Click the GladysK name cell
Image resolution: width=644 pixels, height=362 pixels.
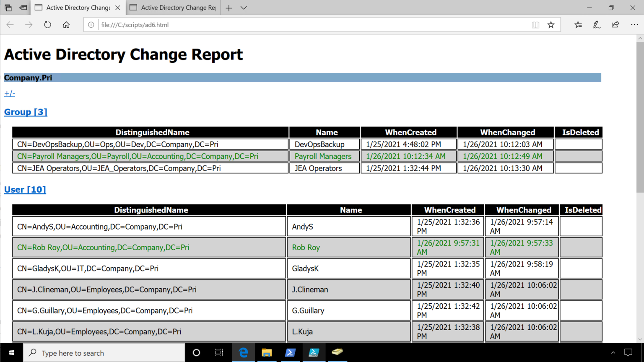pyautogui.click(x=348, y=269)
